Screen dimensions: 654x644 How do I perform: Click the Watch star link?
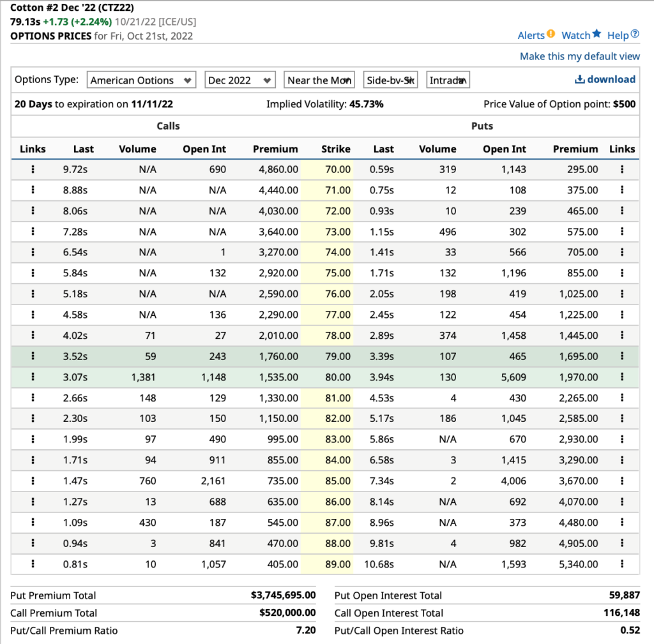pyautogui.click(x=581, y=36)
